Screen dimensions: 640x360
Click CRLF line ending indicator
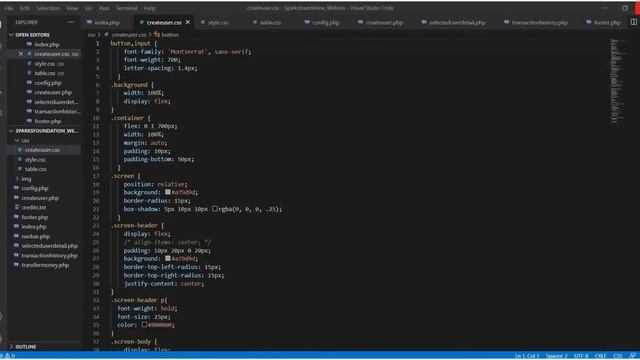600,356
